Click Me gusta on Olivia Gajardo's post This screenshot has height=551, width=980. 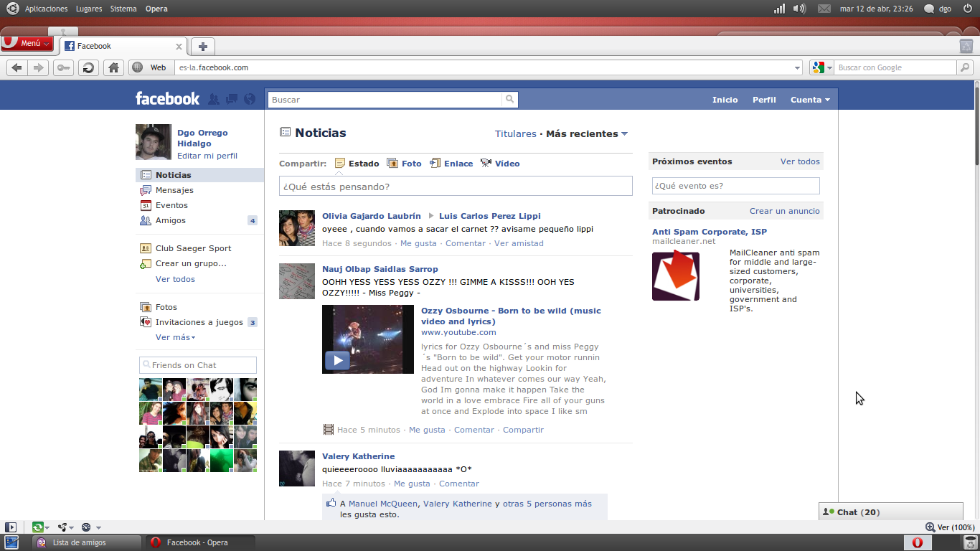coord(418,243)
